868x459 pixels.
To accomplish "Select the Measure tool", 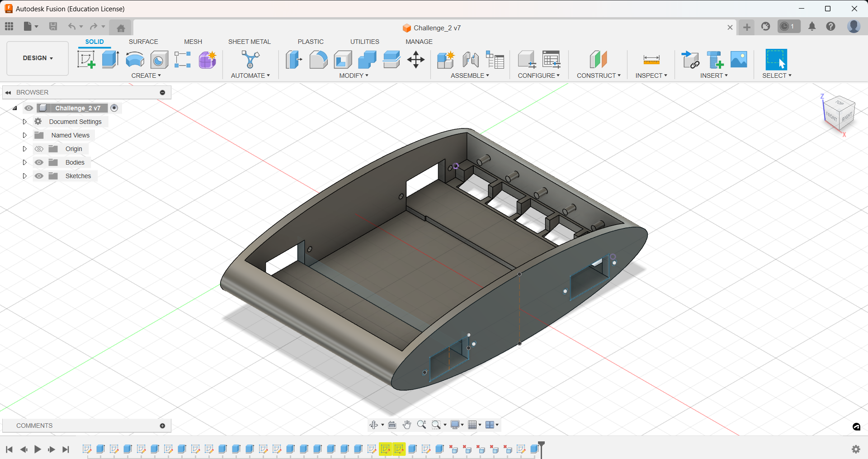I will (x=651, y=59).
